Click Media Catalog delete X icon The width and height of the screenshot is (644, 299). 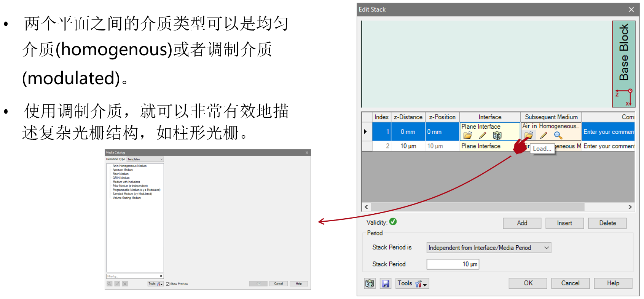(125, 284)
